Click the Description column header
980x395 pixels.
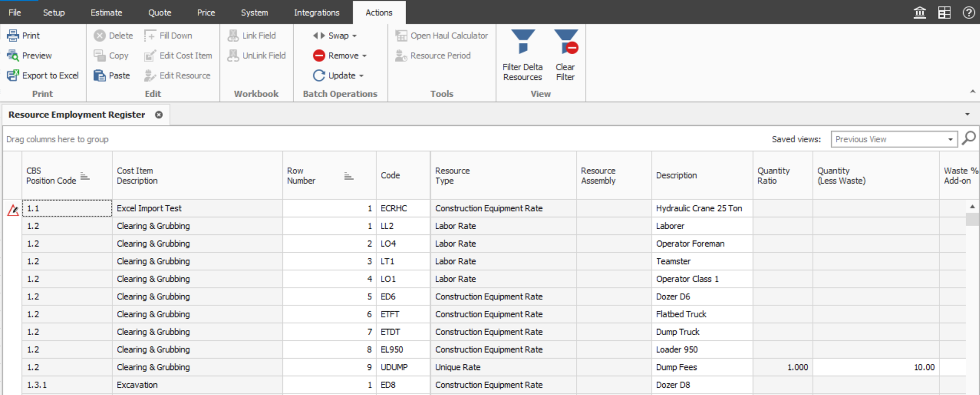click(676, 175)
